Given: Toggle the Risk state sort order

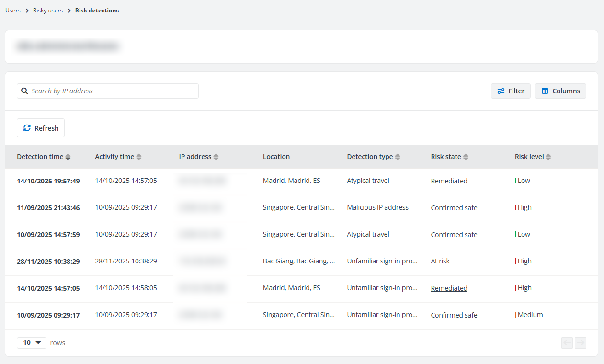Looking at the screenshot, I should coord(466,157).
